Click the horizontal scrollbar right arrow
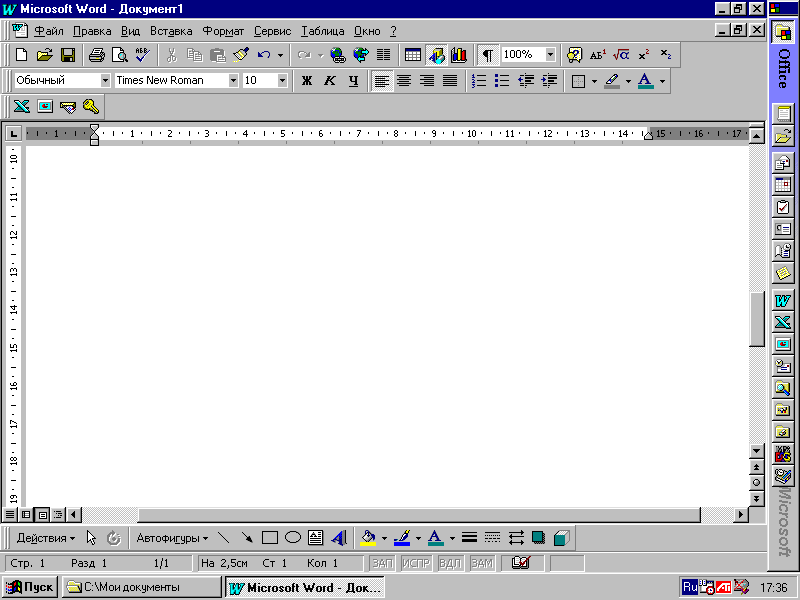Image resolution: width=800 pixels, height=600 pixels. tap(741, 515)
